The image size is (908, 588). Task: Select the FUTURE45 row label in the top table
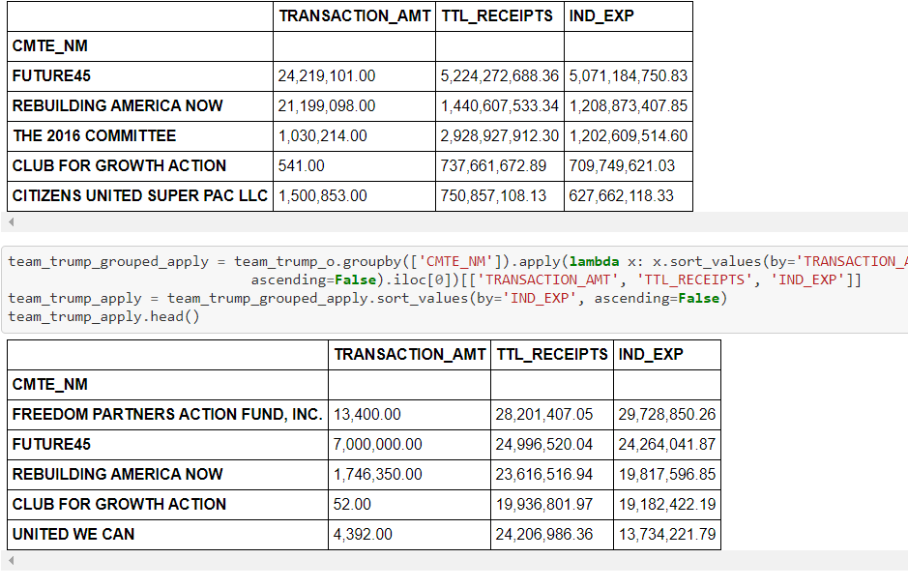[51, 75]
